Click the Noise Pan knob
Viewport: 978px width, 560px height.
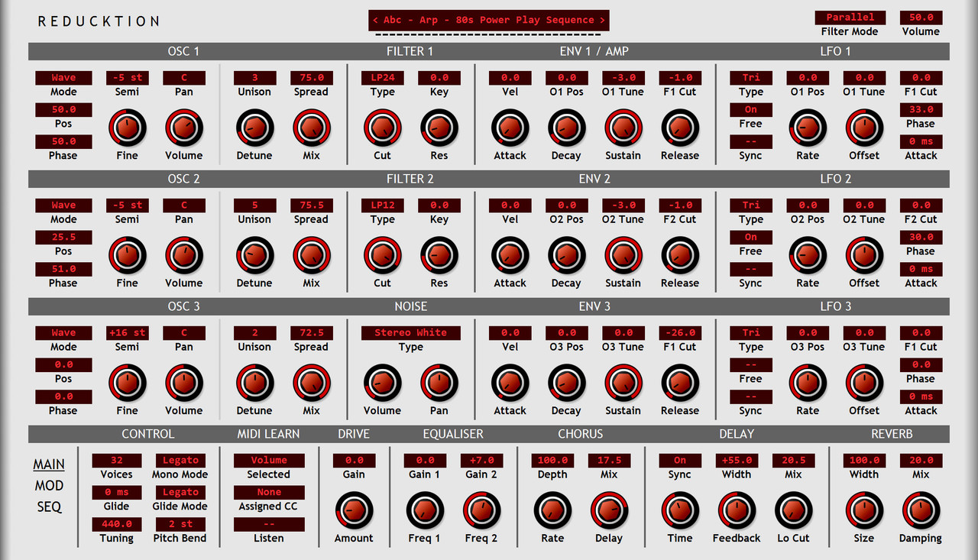click(439, 383)
